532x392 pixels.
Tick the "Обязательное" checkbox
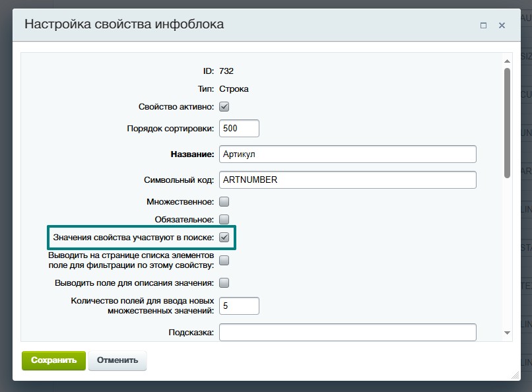point(224,219)
